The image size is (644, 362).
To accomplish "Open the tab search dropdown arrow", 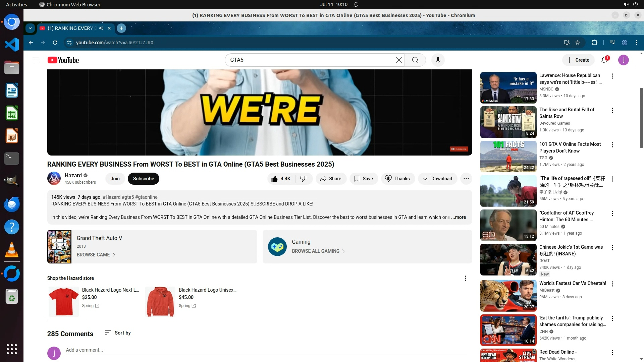I will [30, 28].
